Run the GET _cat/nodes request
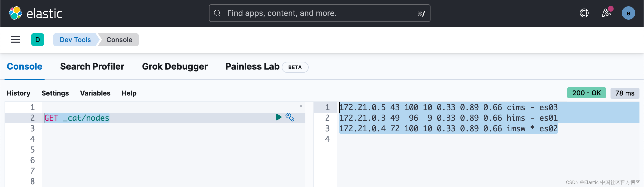Image resolution: width=644 pixels, height=187 pixels. coord(278,117)
